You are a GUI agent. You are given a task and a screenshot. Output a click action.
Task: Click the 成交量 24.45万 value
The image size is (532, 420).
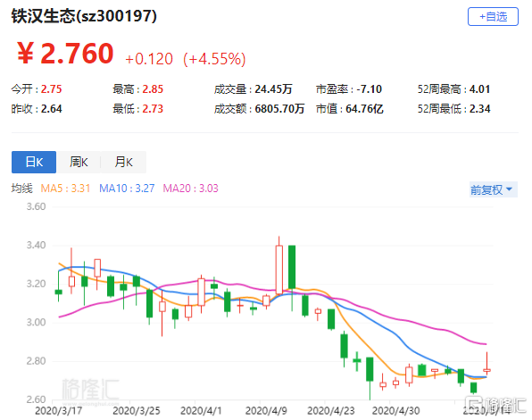(273, 89)
